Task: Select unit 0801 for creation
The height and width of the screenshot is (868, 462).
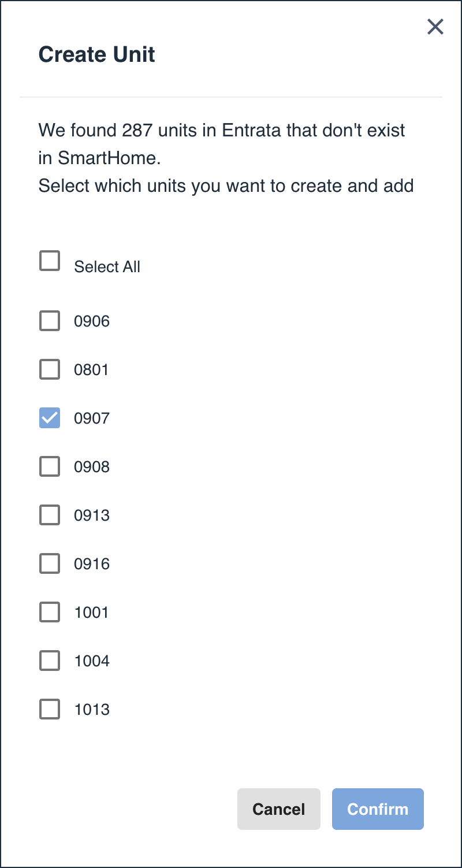Action: point(50,369)
